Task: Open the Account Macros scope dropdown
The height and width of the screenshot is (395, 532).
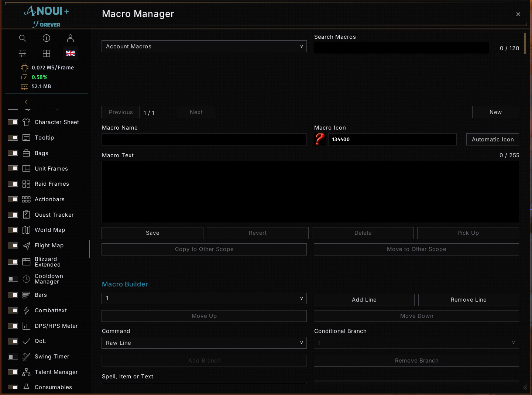Action: coord(204,46)
